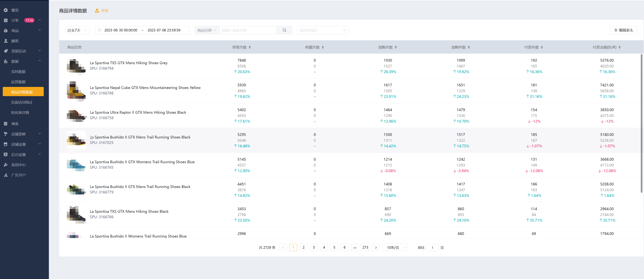Sort by 付款金额(EUR) column arrows
This screenshot has height=279, width=644.
pos(620,47)
